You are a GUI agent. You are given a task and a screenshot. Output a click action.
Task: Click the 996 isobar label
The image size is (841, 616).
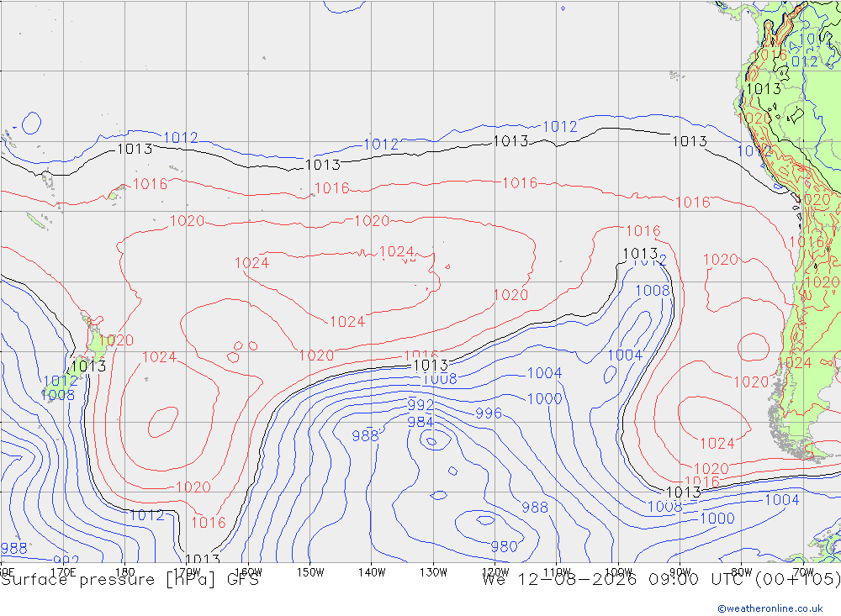(489, 413)
